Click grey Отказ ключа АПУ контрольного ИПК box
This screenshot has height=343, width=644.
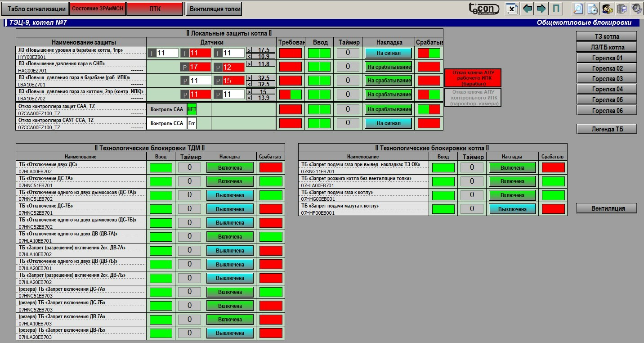click(x=473, y=98)
